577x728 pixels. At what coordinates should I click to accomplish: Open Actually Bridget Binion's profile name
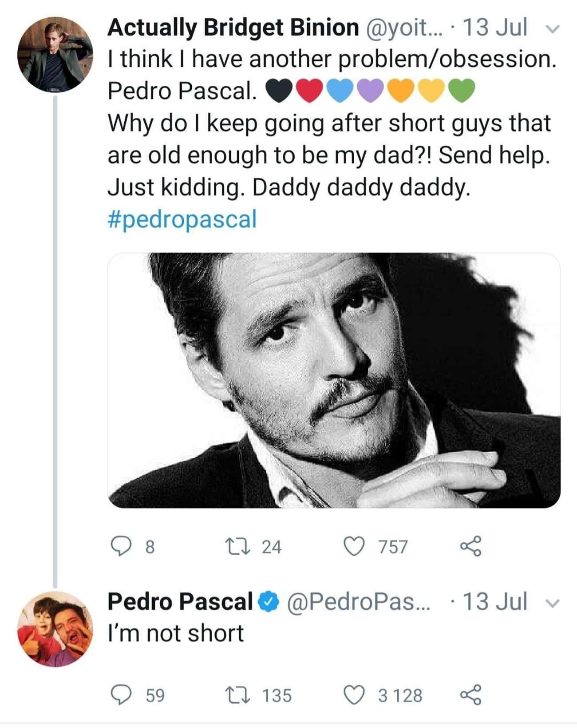coord(233,28)
